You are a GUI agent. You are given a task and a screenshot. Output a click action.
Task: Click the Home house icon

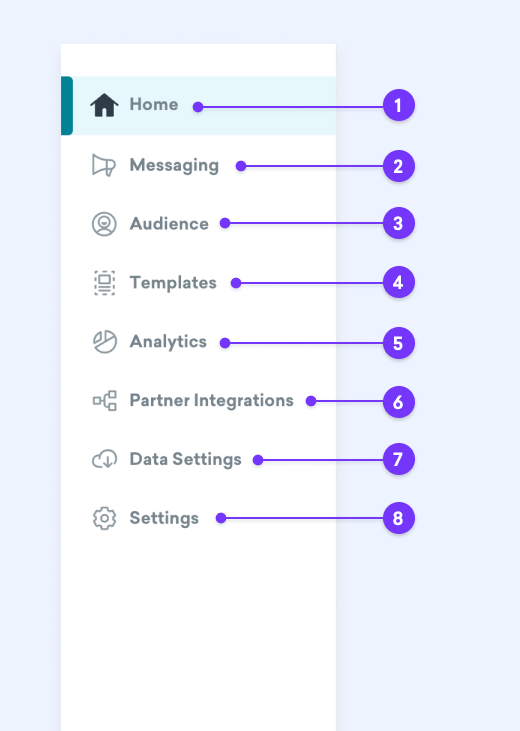[104, 105]
